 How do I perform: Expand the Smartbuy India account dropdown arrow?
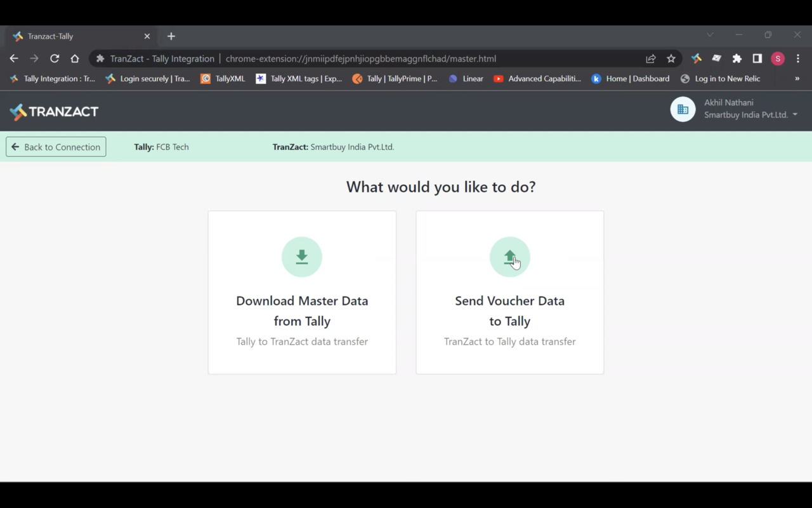(x=795, y=115)
